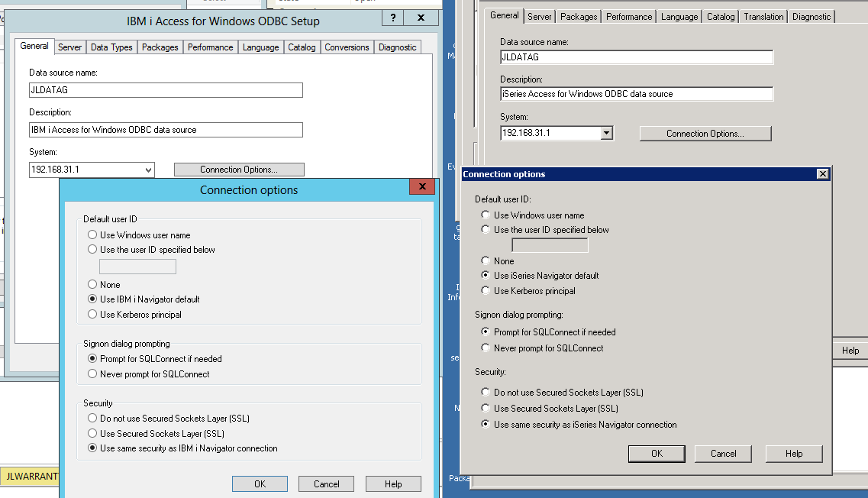Open the Conversions tab
The width and height of the screenshot is (868, 498).
pyautogui.click(x=347, y=47)
